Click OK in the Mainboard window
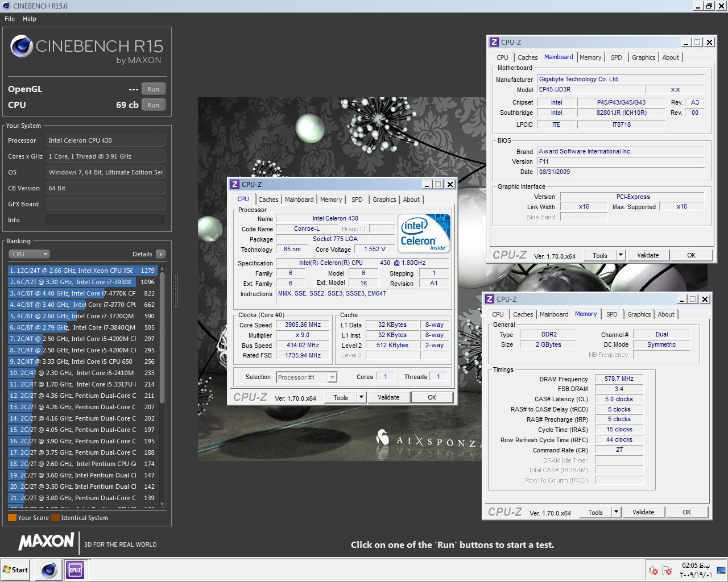This screenshot has height=582, width=728. [691, 255]
